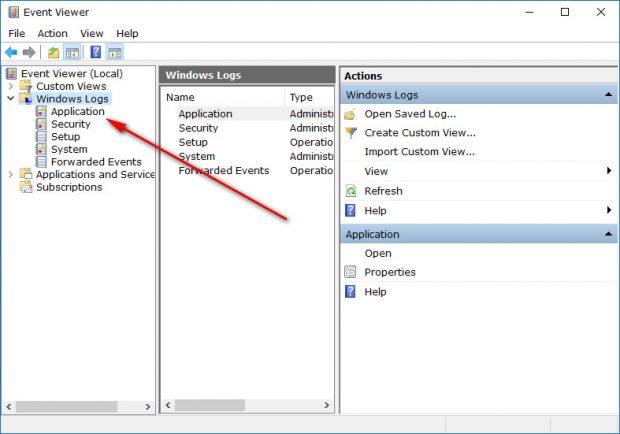The width and height of the screenshot is (620, 434).
Task: Select Security under Windows Logs tree
Action: (71, 124)
